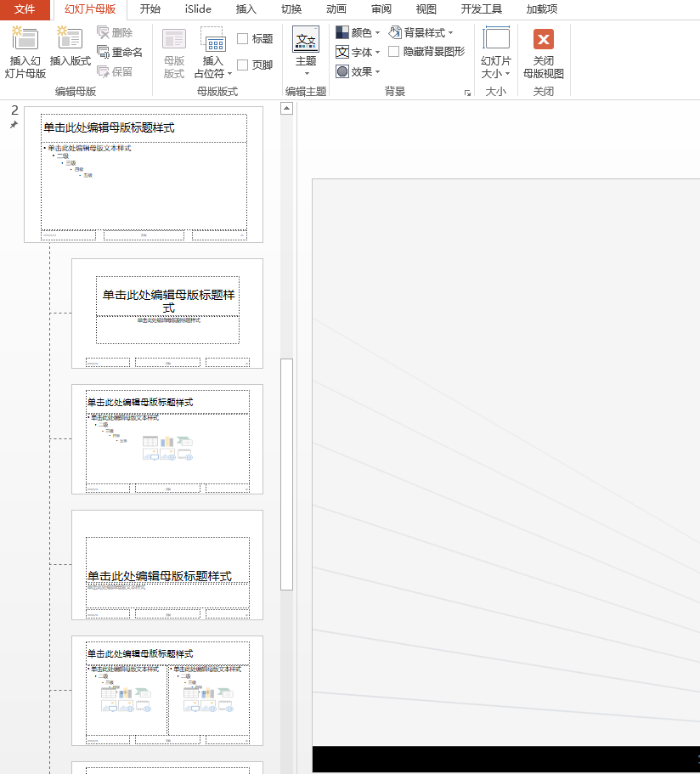Switch to Developer (开发工具) tab
The image size is (700, 774).
[x=482, y=9]
